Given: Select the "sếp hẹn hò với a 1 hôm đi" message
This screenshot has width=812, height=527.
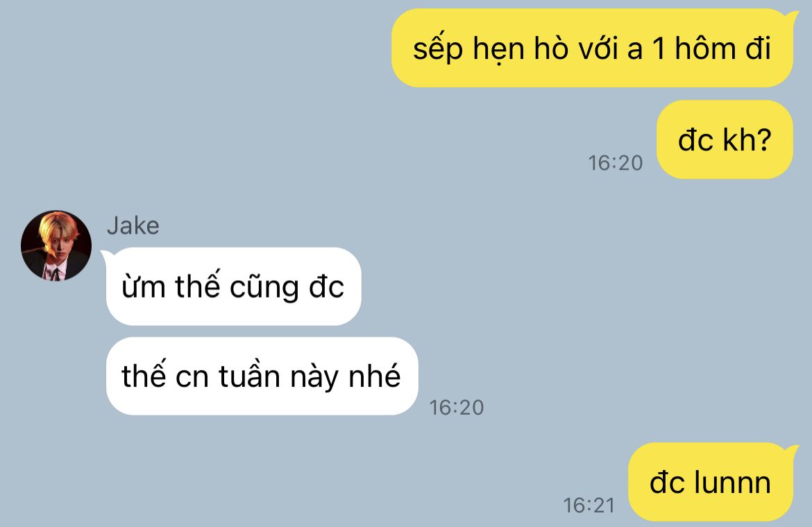Looking at the screenshot, I should [592, 48].
